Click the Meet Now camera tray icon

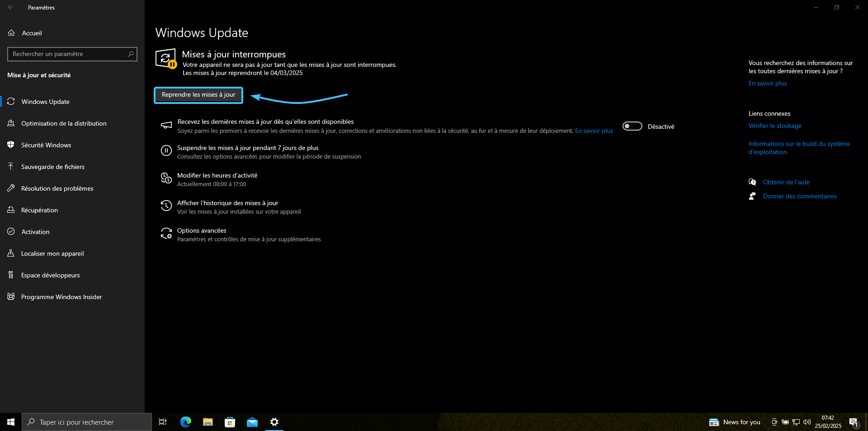pyautogui.click(x=774, y=422)
